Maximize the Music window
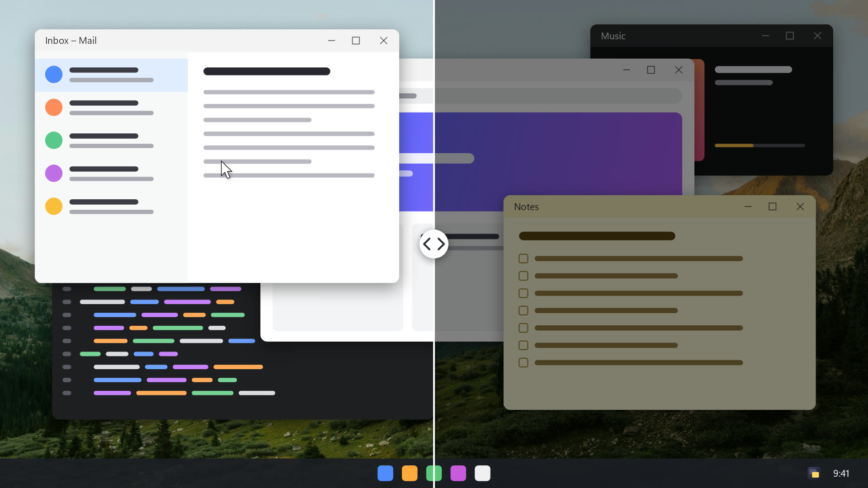Viewport: 868px width, 488px height. (x=790, y=36)
